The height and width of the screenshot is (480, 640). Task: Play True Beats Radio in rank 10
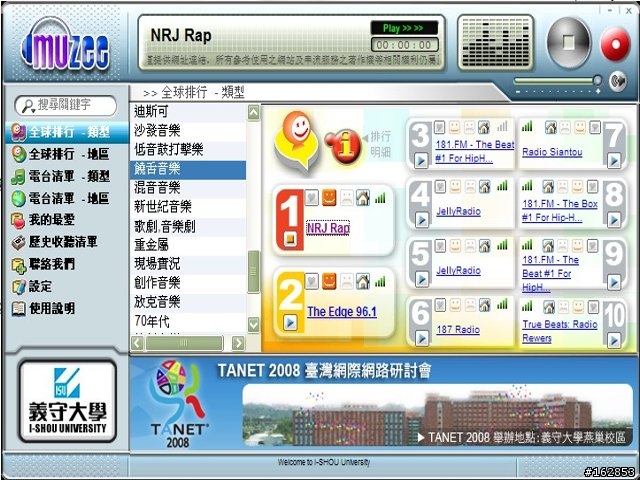click(613, 340)
